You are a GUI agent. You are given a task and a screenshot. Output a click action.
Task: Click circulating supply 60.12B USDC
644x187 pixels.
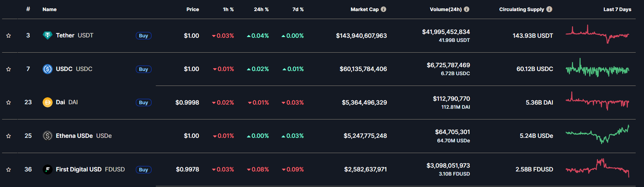tap(535, 69)
